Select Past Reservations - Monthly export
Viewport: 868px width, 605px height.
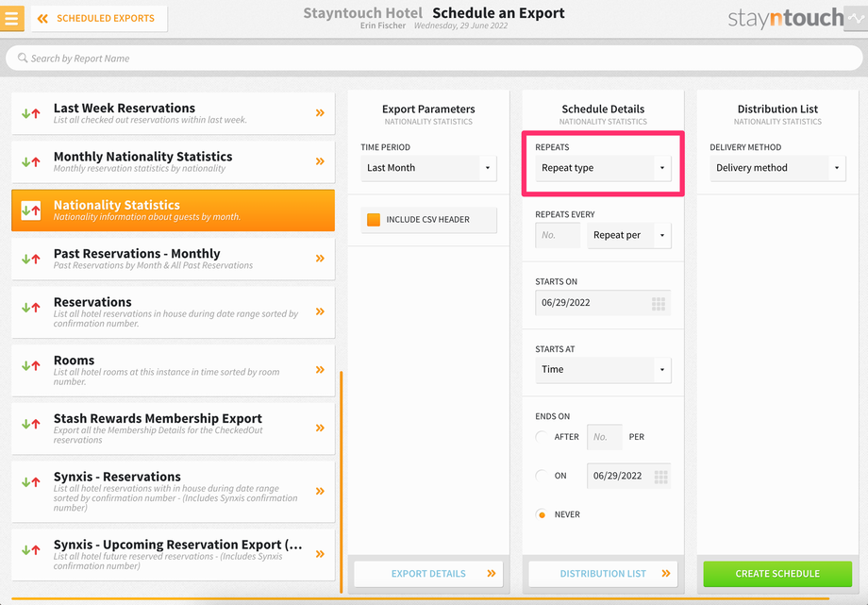(174, 259)
